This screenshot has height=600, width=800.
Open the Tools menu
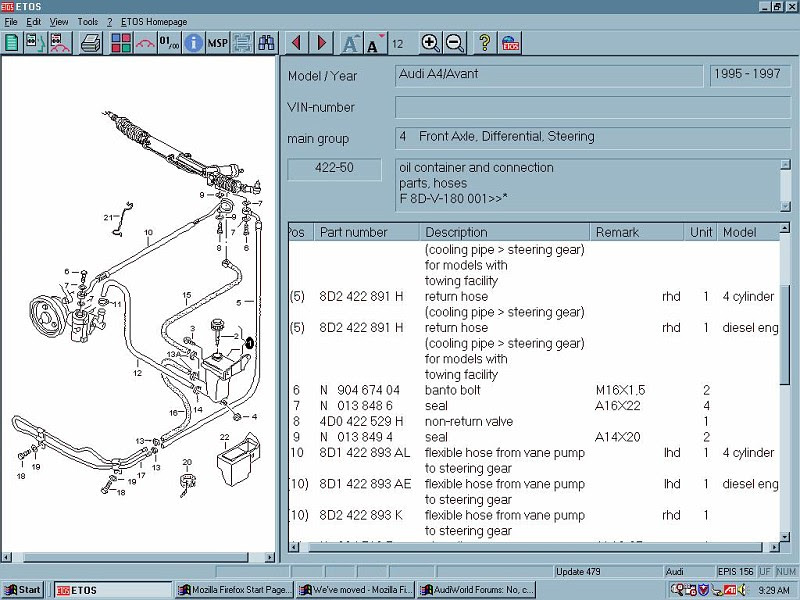coord(88,22)
